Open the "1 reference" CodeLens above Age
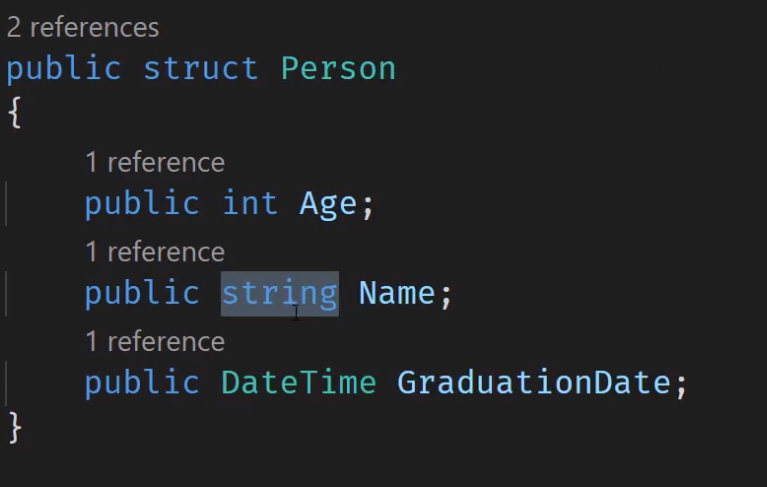The height and width of the screenshot is (487, 767). pos(155,162)
